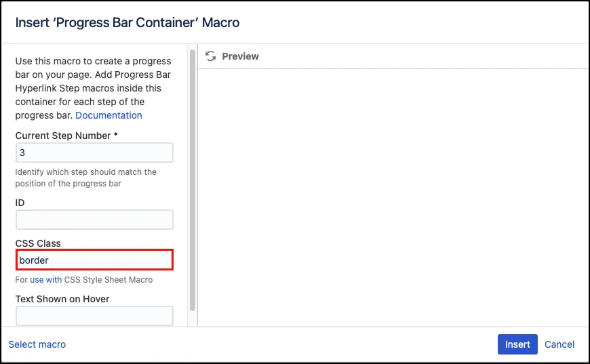590x364 pixels.
Task: Open the Documentation link
Action: coord(109,115)
